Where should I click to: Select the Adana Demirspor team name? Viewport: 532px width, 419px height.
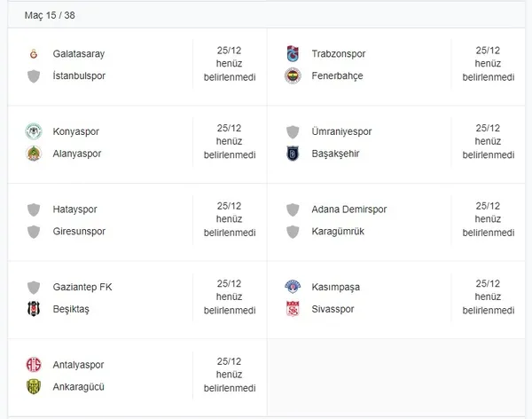[x=349, y=209]
